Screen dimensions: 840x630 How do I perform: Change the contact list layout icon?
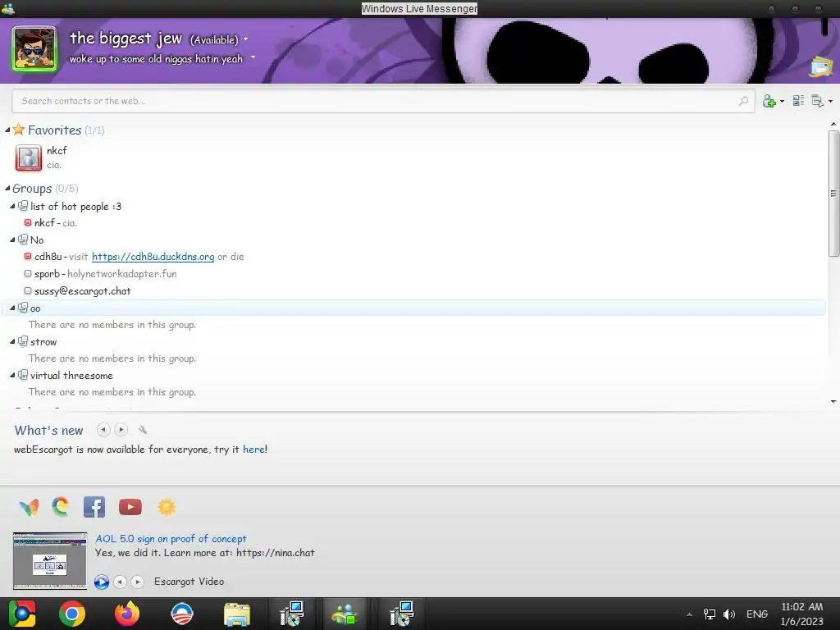coord(798,101)
